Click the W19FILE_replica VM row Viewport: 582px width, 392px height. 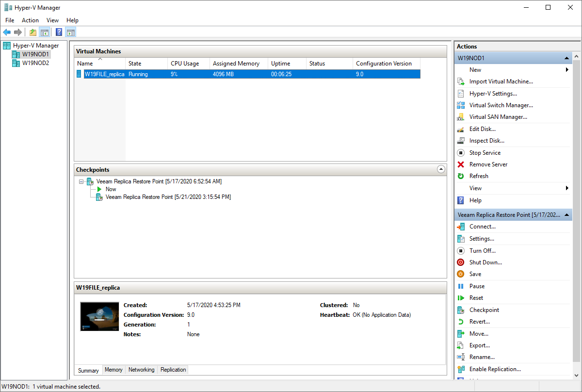[247, 74]
